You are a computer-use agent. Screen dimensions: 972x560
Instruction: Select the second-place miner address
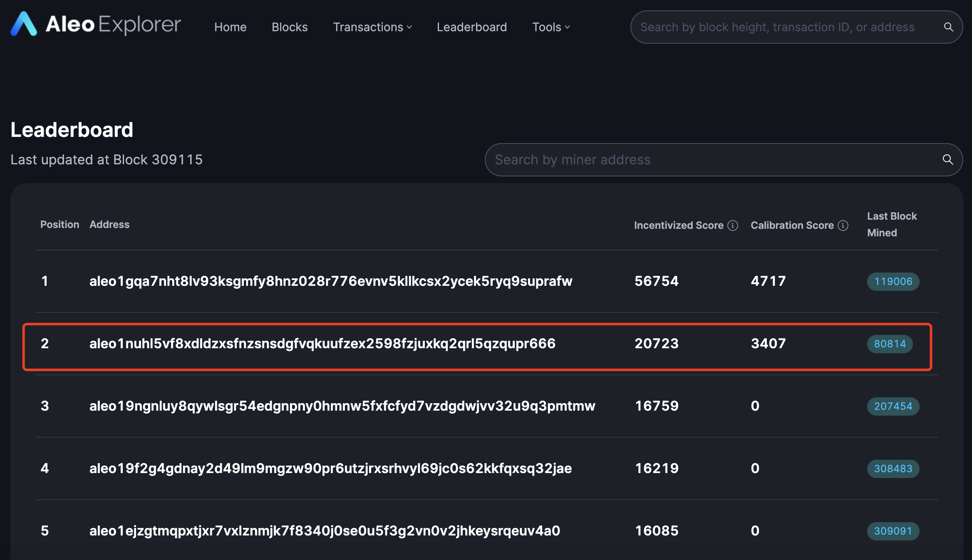[322, 344]
